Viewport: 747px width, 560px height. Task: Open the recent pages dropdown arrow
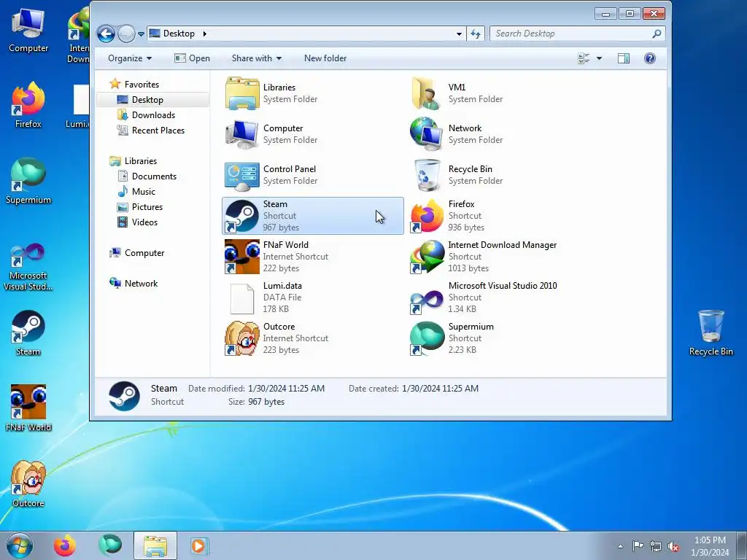[x=141, y=34]
